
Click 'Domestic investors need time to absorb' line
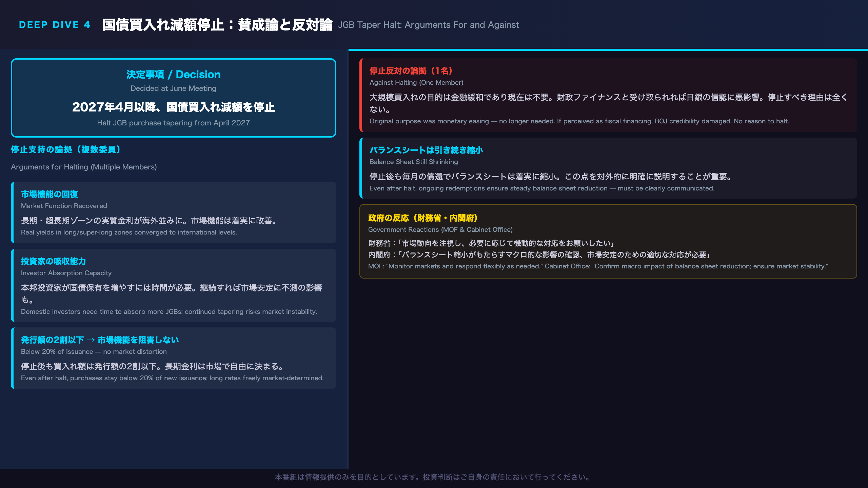coord(169,312)
